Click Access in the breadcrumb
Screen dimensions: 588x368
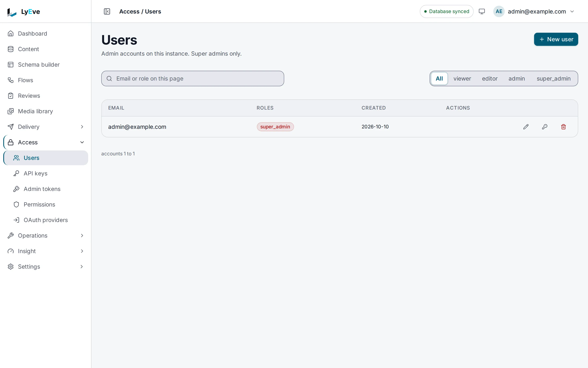click(x=129, y=11)
